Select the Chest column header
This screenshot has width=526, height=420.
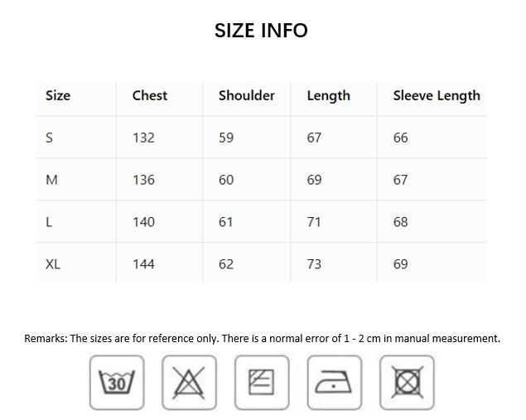pos(150,95)
